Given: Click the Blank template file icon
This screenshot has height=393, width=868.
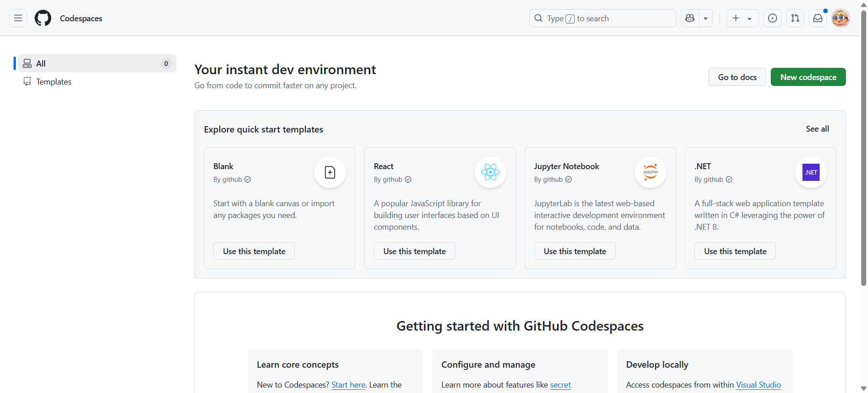Looking at the screenshot, I should [330, 172].
